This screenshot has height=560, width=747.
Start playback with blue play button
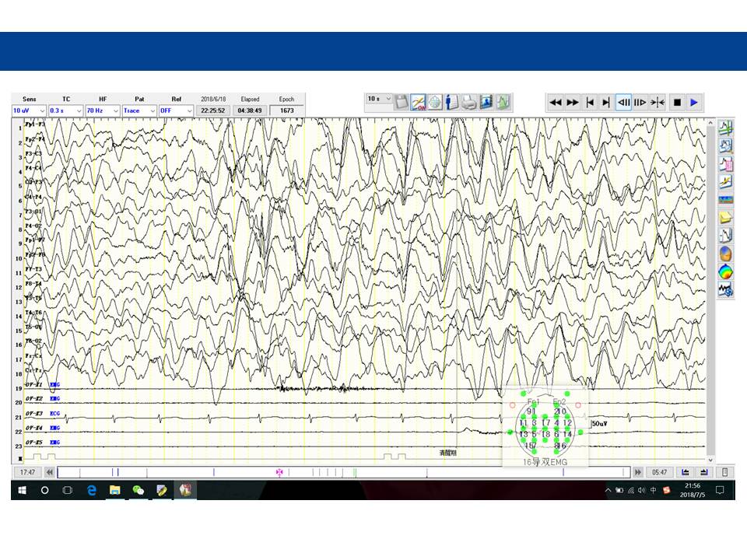click(x=695, y=103)
